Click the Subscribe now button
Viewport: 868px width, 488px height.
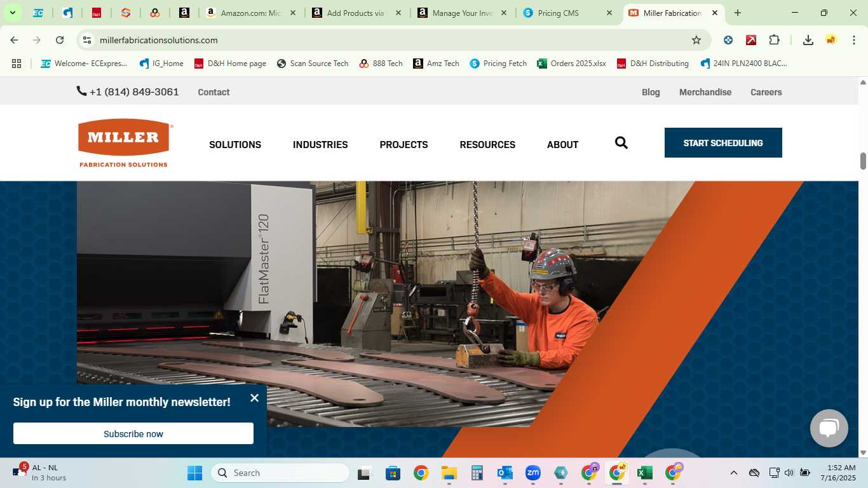coord(133,433)
